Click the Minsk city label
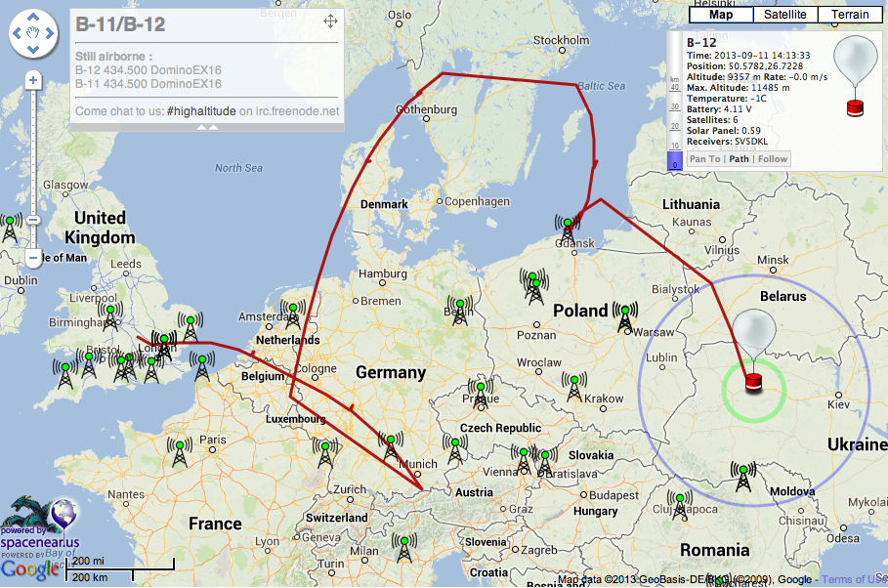 point(773,260)
